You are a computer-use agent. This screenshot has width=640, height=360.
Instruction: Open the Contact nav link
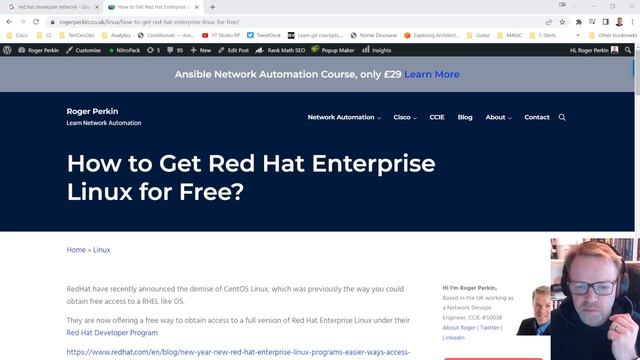coord(537,117)
